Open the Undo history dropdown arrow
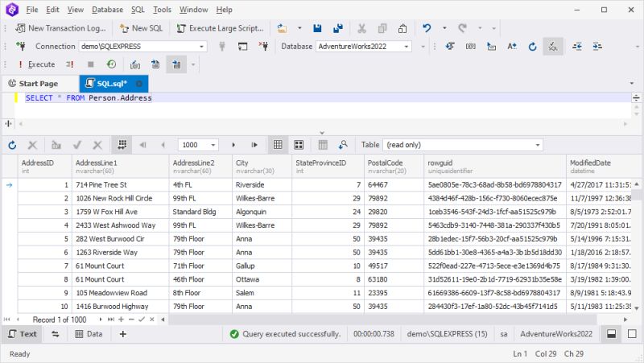The image size is (644, 363). (444, 28)
